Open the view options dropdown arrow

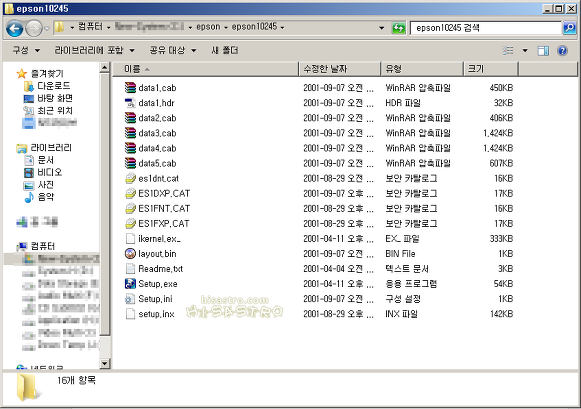(525, 50)
